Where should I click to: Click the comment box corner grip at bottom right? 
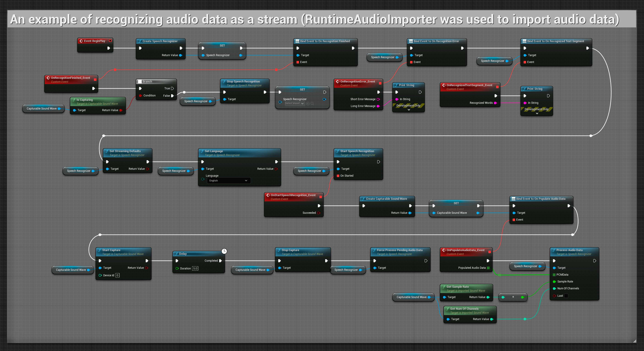(x=635, y=341)
